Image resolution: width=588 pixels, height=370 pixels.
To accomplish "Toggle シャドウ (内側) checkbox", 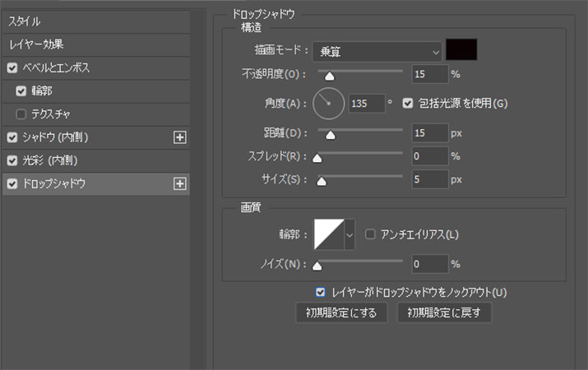I will click(12, 137).
